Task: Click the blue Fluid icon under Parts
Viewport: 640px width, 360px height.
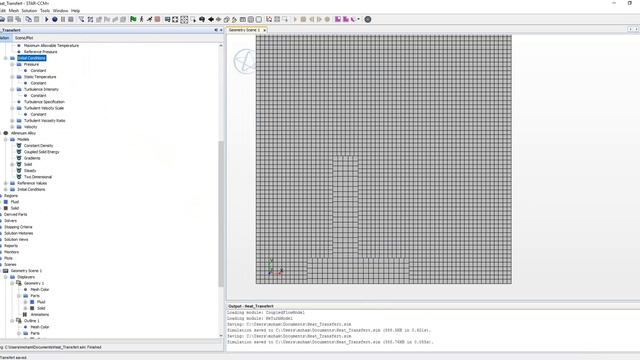Action: coord(32,302)
